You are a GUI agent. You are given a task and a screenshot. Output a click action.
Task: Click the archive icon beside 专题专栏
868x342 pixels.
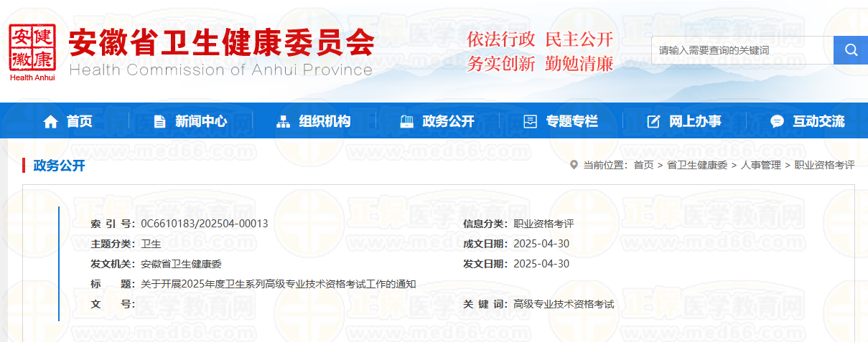pos(530,122)
